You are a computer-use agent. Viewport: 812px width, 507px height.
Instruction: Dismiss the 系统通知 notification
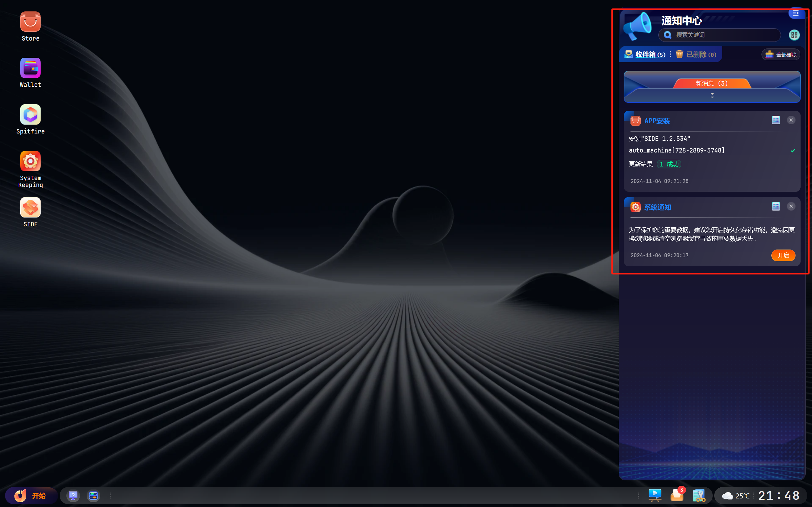click(791, 206)
